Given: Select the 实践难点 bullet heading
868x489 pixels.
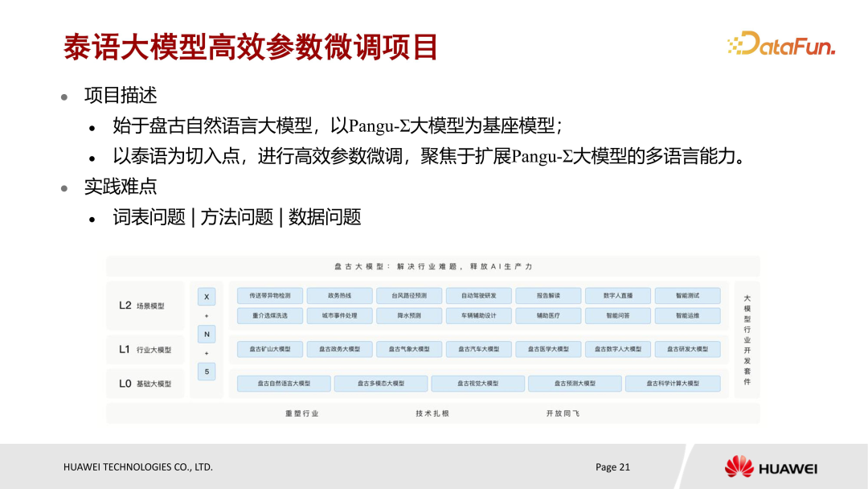Looking at the screenshot, I should click(121, 187).
